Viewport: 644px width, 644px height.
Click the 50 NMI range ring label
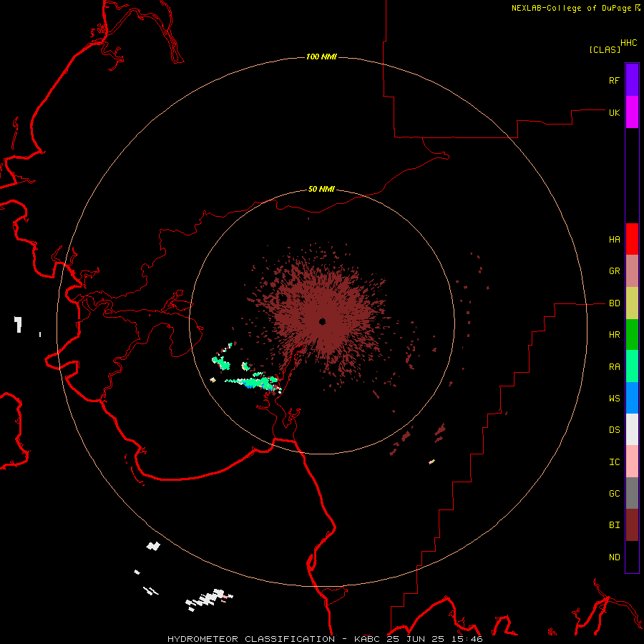point(321,190)
